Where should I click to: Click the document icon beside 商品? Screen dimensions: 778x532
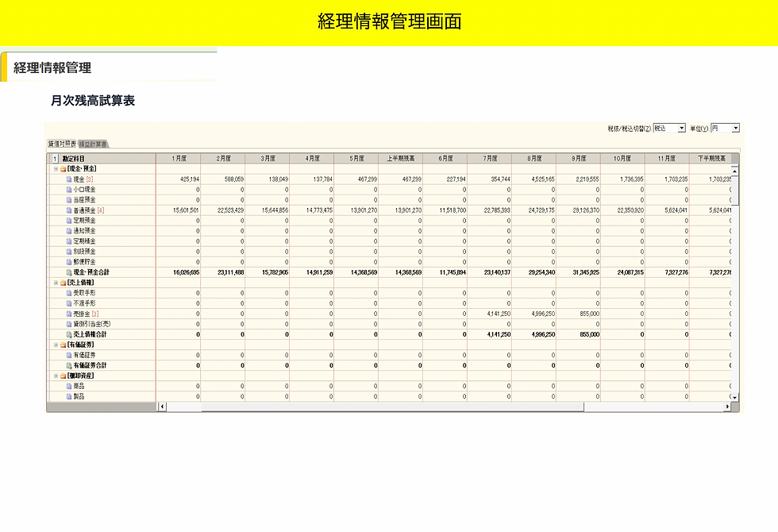[x=69, y=386]
